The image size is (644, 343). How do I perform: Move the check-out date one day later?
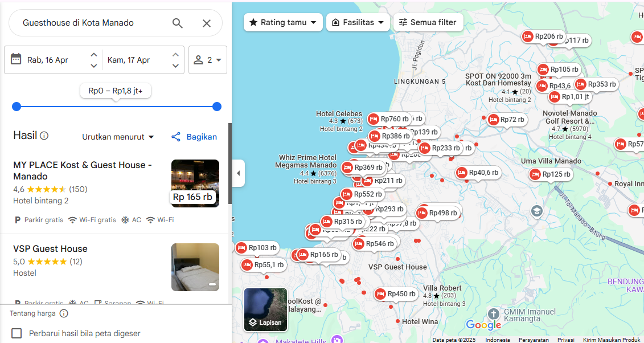point(175,54)
